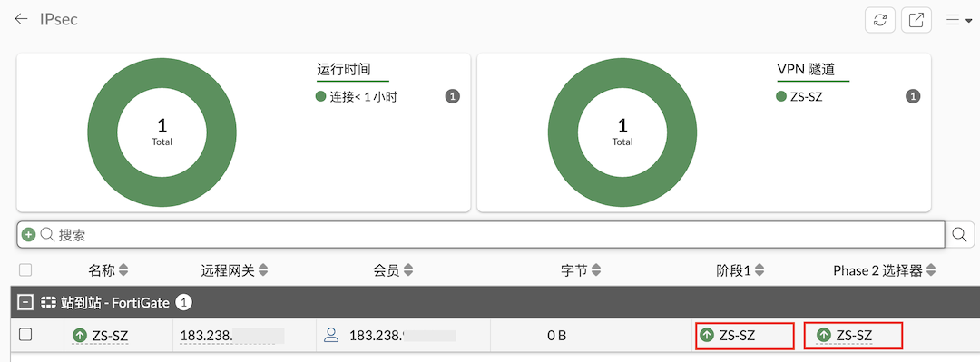Image resolution: width=980 pixels, height=362 pixels.
Task: Click ZS-SZ in Phase 2 选择器 column
Action: pos(854,335)
